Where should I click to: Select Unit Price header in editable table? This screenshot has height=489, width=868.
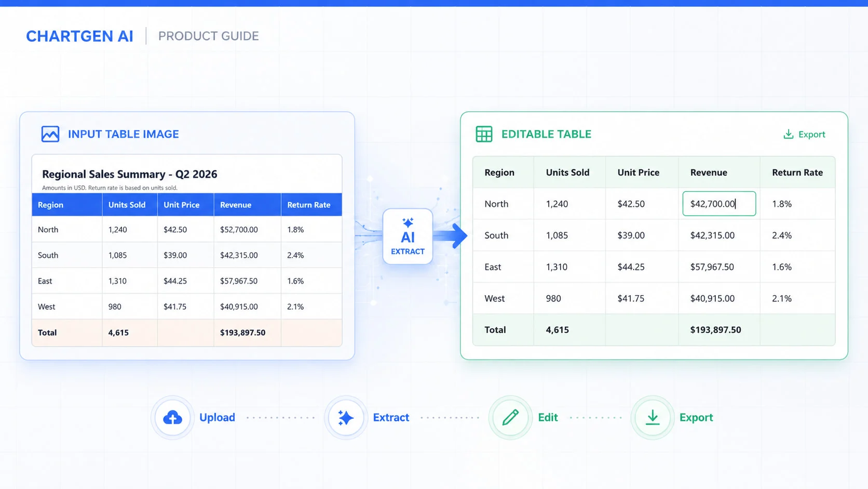pos(638,173)
